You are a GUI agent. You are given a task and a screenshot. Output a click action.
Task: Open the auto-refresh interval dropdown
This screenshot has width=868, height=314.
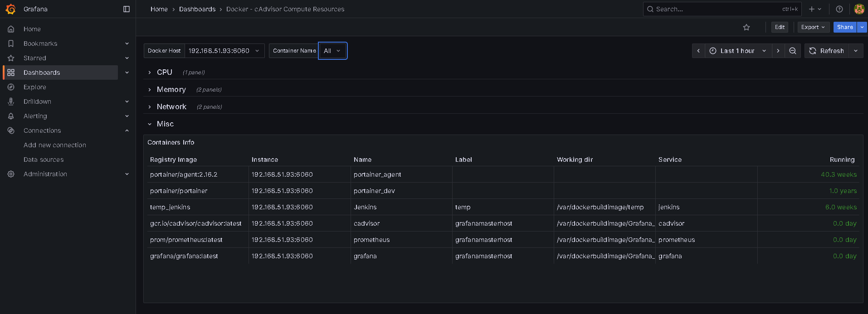coord(856,51)
